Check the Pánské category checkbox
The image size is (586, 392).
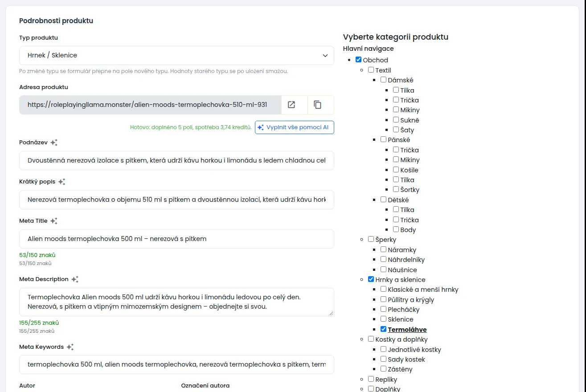(383, 139)
